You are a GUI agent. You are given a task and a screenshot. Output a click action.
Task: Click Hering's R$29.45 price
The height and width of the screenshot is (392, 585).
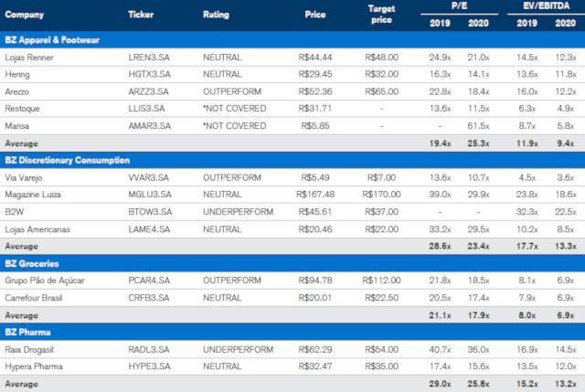coord(315,74)
